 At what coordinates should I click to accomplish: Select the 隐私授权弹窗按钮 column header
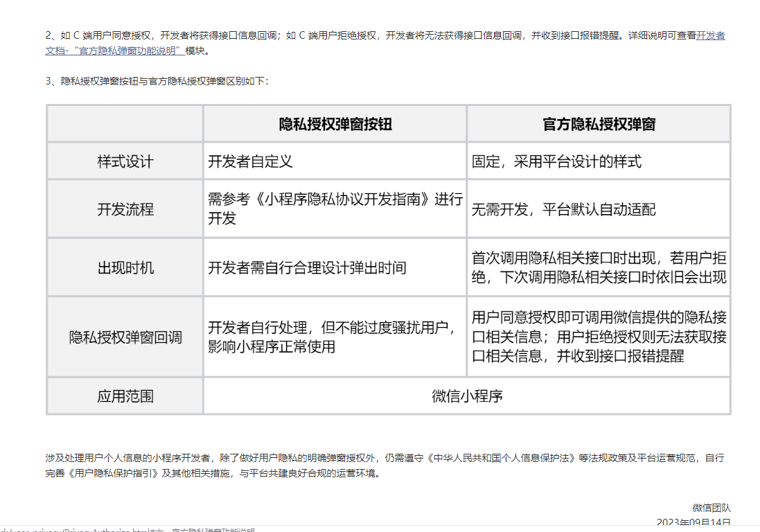point(335,124)
